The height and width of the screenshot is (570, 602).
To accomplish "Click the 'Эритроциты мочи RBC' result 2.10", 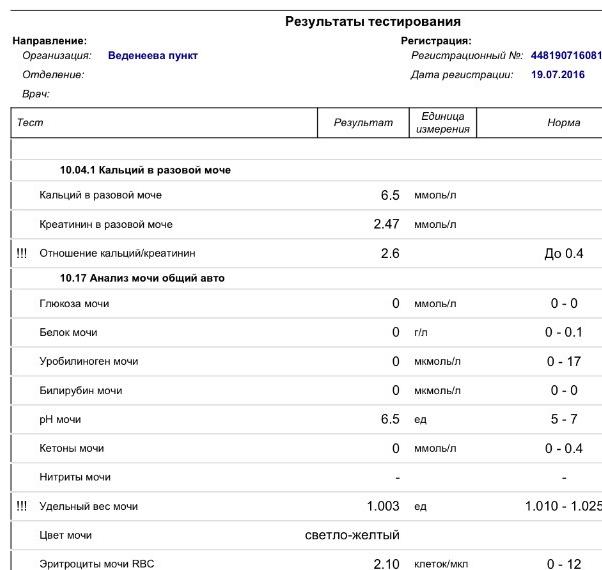I will (x=386, y=564).
